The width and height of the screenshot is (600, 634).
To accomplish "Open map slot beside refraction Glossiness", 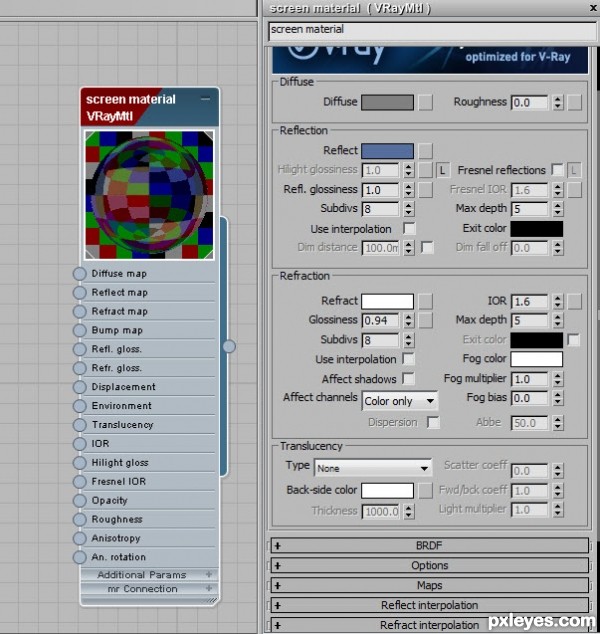I will point(425,320).
